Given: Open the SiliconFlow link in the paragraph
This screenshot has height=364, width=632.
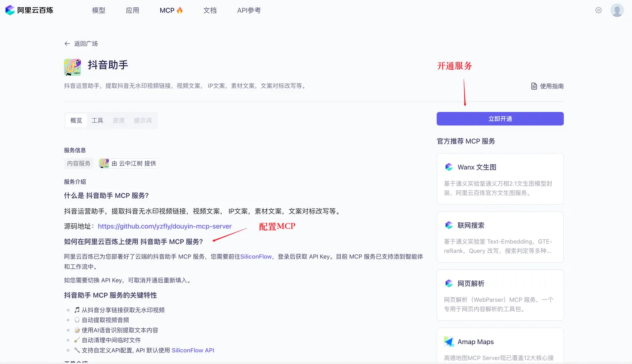Looking at the screenshot, I should click(x=256, y=257).
